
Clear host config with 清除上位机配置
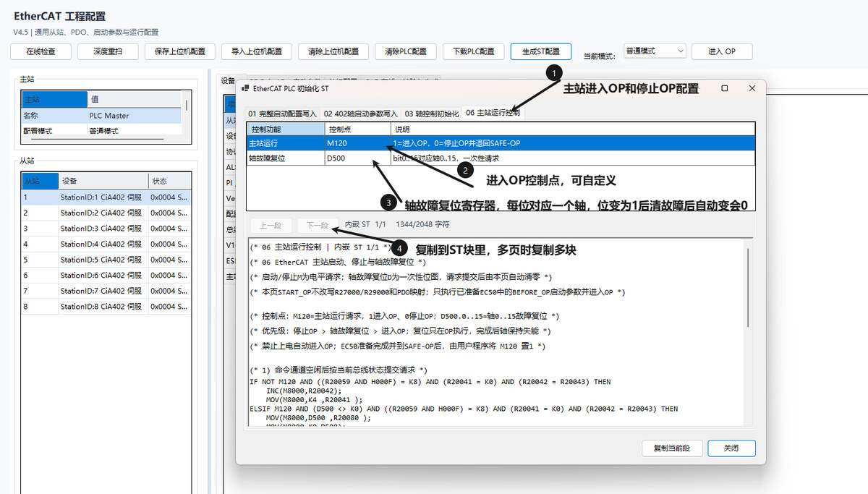(333, 51)
